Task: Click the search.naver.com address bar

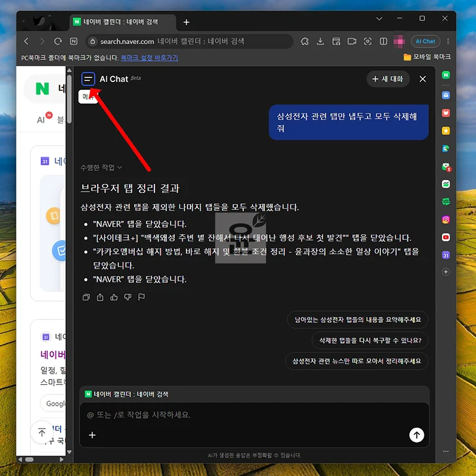Action: pyautogui.click(x=190, y=41)
